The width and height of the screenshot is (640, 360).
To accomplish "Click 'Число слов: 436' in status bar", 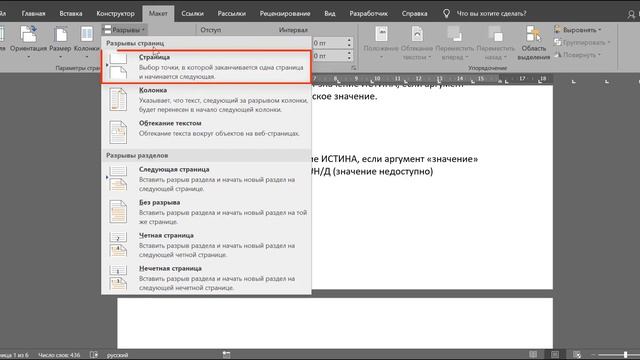I will pyautogui.click(x=59, y=355).
